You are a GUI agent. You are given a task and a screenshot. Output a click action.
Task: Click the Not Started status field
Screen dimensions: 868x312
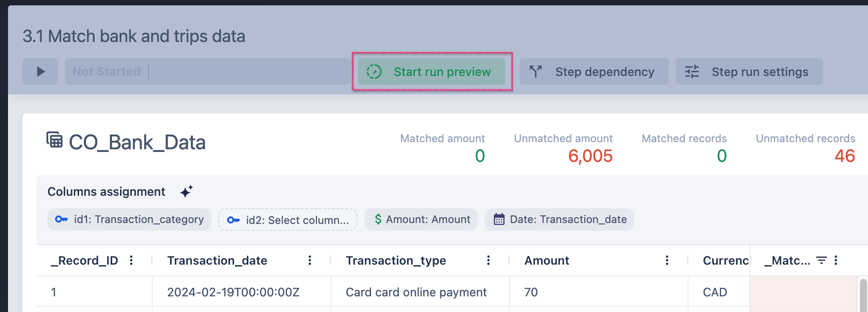tap(208, 72)
